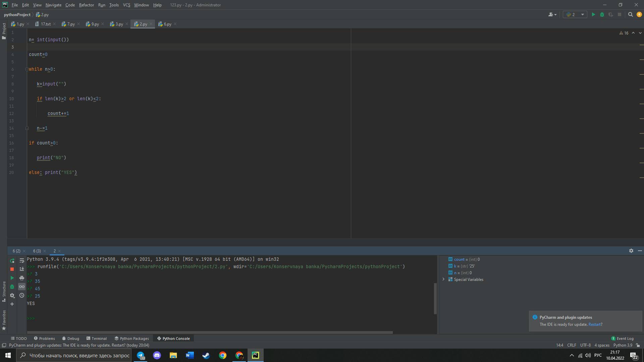
Task: Open the Refactor menu
Action: [86, 5]
